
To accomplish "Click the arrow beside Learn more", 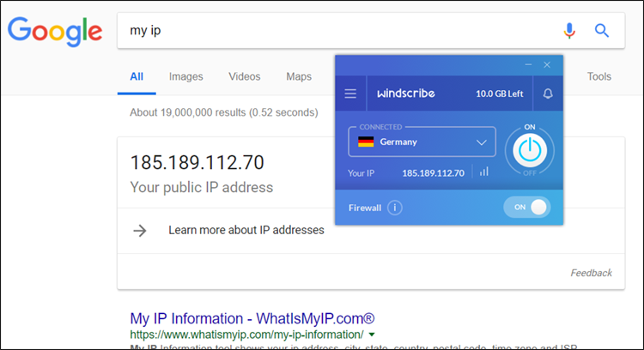I will [140, 230].
